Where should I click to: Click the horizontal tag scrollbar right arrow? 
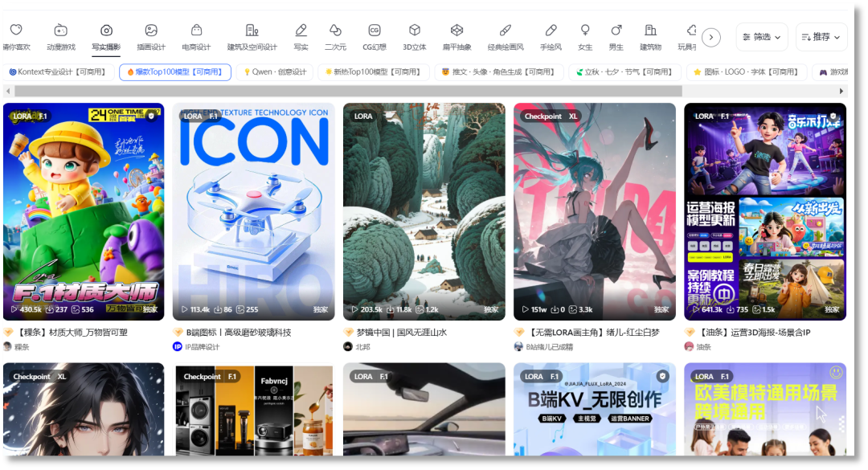coord(841,92)
